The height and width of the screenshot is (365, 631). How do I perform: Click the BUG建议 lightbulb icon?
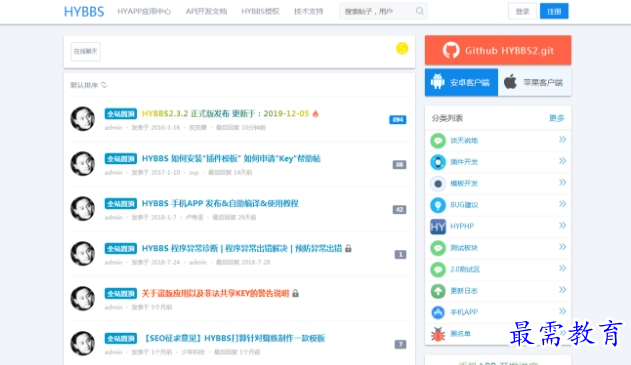click(x=438, y=205)
